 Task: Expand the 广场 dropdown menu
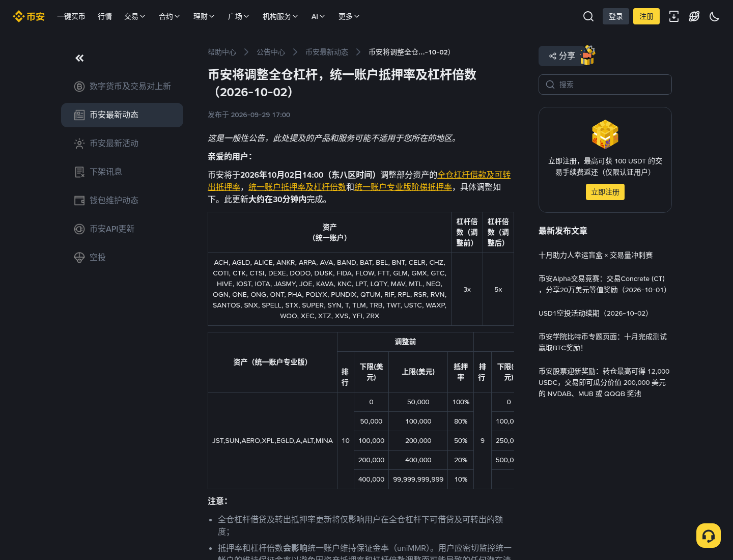click(x=239, y=16)
